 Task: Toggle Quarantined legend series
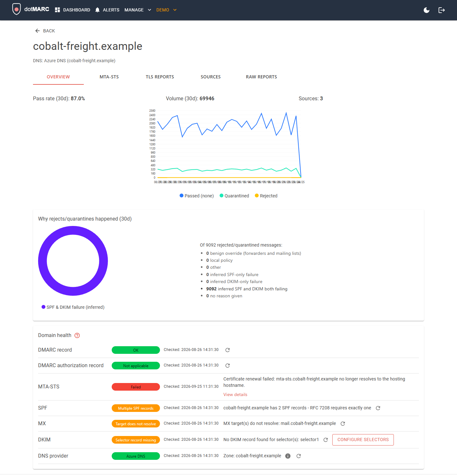coord(235,196)
